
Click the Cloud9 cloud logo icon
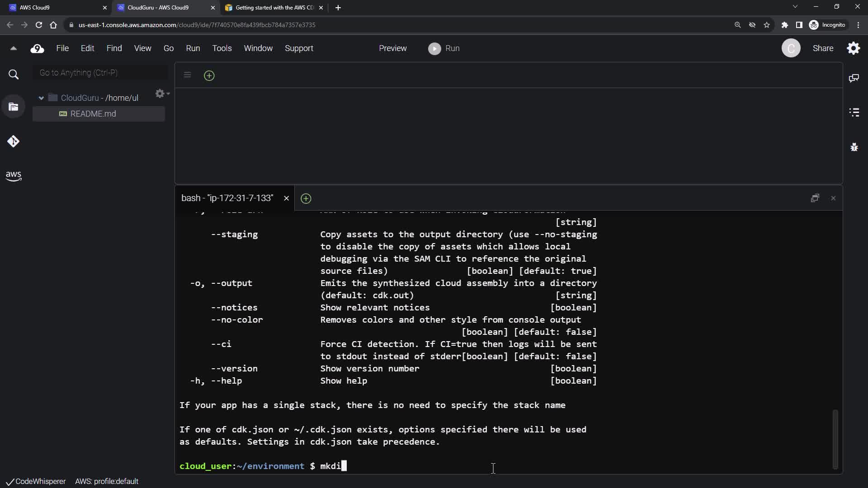(x=37, y=48)
